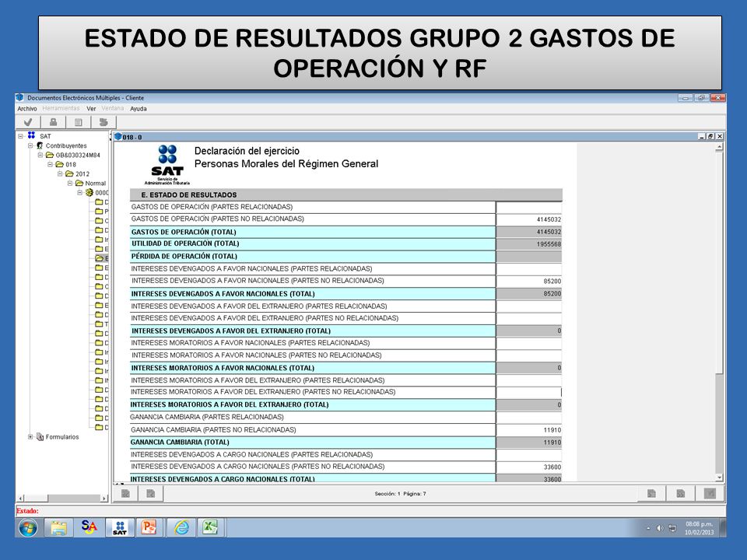747x560 pixels.
Task: Collapse the SAT root tree node
Action: point(20,136)
